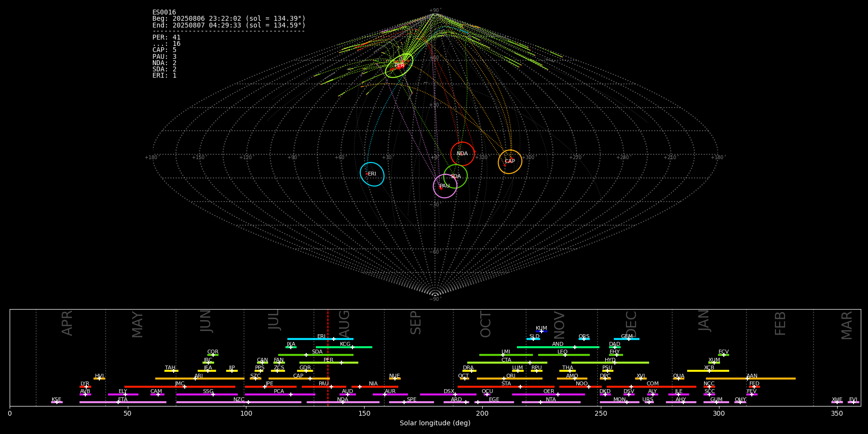The image size is (868, 434).
Task: Click the KCG shower bar in timeline
Action: click(x=344, y=347)
